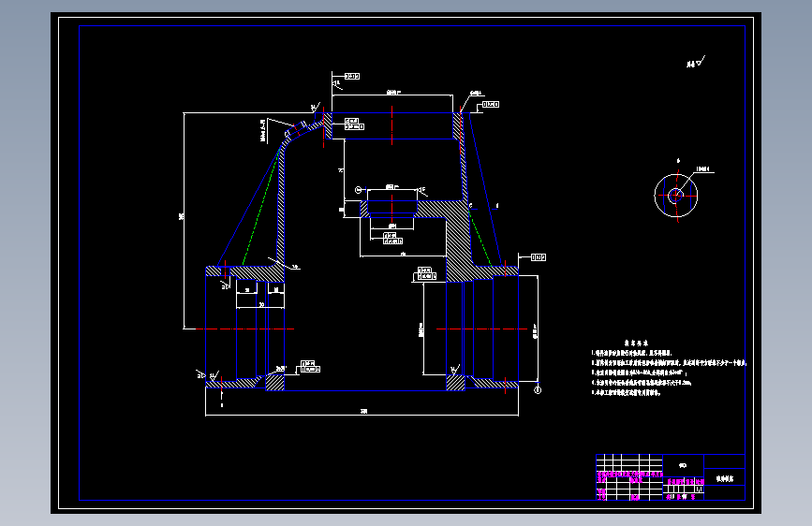Select the last numbered technical requirement note
Screen dimensions: 812x526
pyautogui.click(x=626, y=392)
